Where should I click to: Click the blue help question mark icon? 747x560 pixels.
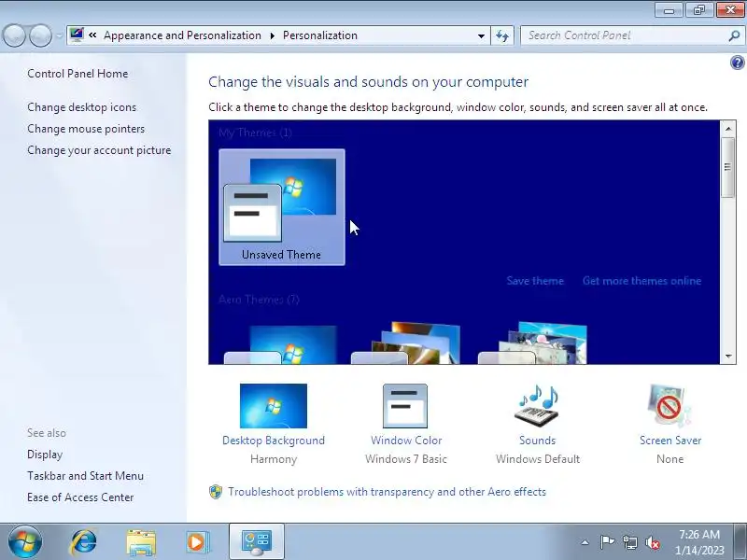[x=737, y=63]
